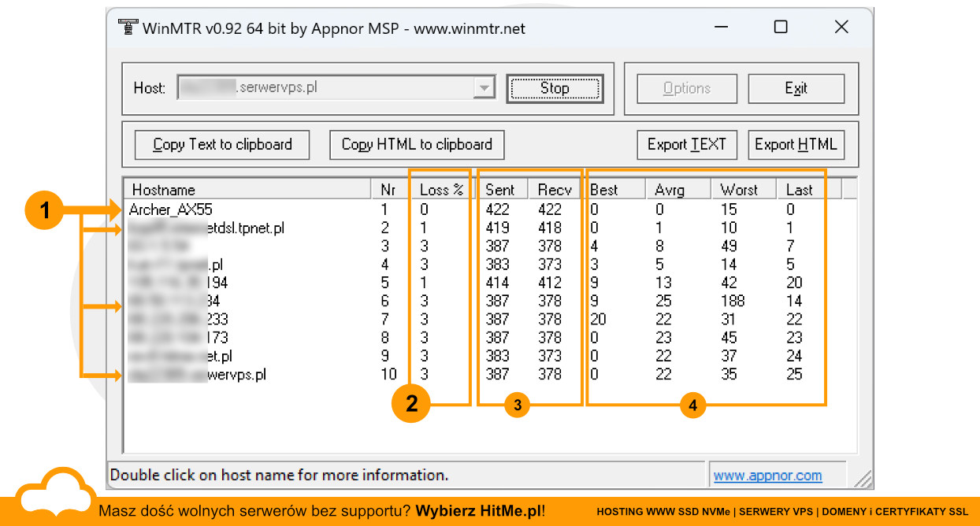The height and width of the screenshot is (526, 980).
Task: Click the Wybierz HitMe.pl banner text
Action: tap(480, 511)
